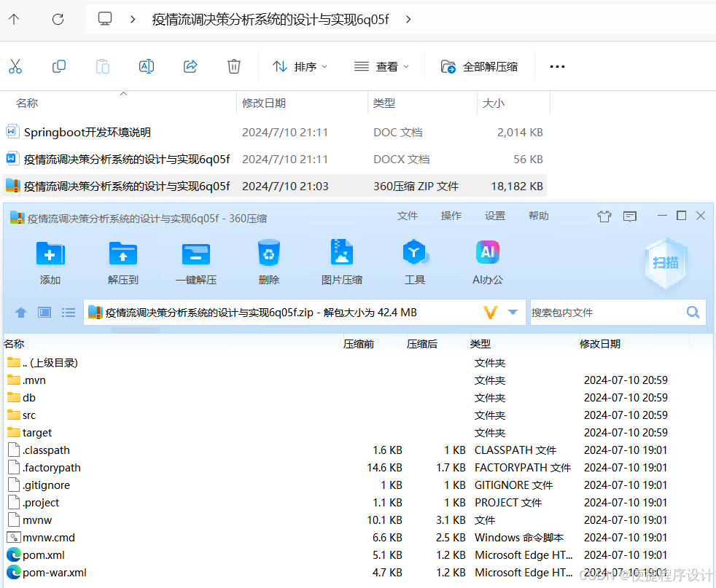
Task: Rename the file with rename icon
Action: tap(146, 66)
